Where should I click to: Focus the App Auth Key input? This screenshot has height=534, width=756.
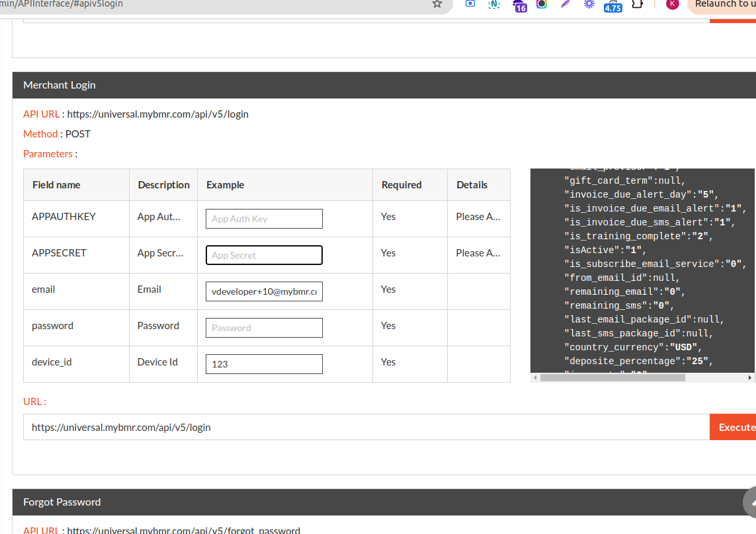(x=264, y=219)
